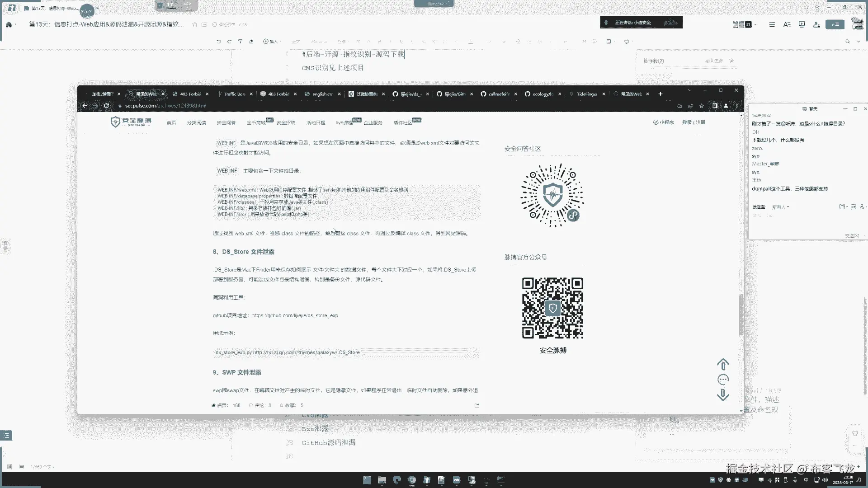868x488 pixels.
Task: Switch to the TideFinger browser tab
Action: (587, 94)
